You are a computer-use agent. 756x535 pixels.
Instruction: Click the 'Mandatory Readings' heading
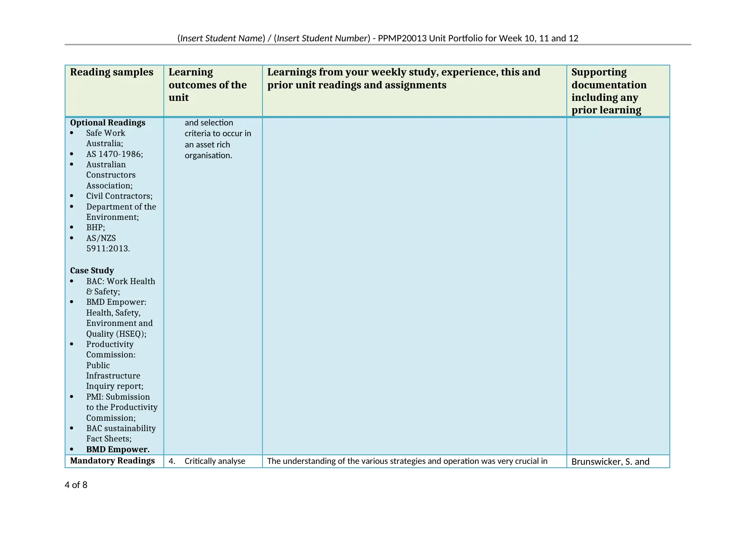pos(112,460)
